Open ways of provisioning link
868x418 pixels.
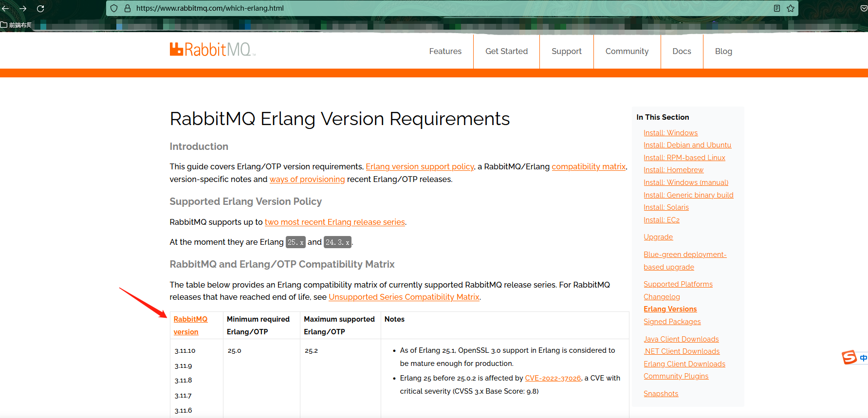(x=307, y=179)
